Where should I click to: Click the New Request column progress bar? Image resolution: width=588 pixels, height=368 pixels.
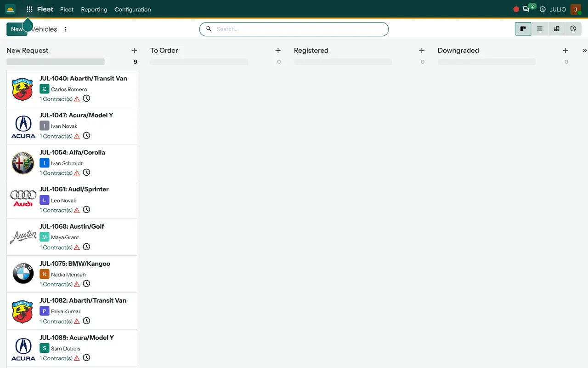coord(56,62)
